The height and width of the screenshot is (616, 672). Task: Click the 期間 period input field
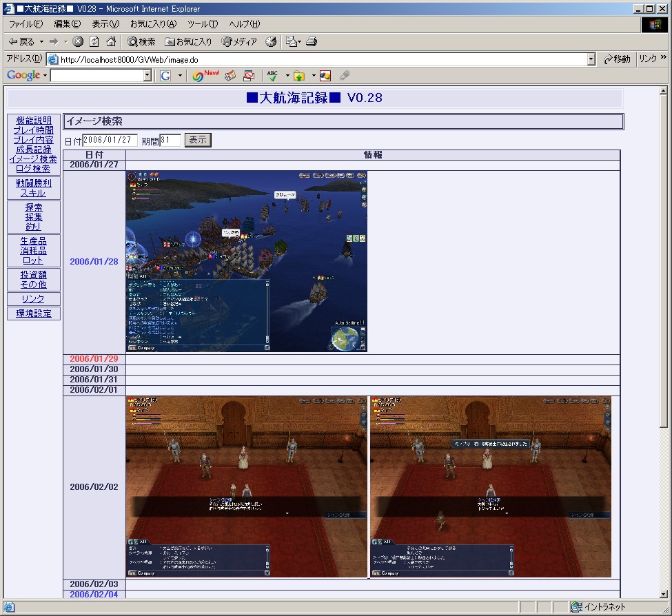[170, 140]
